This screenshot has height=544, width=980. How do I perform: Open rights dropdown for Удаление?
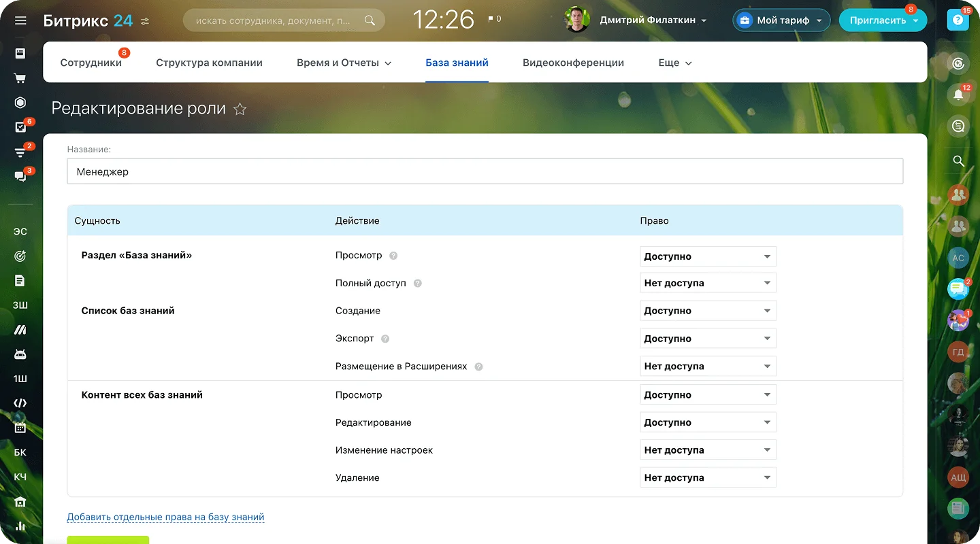pyautogui.click(x=708, y=478)
